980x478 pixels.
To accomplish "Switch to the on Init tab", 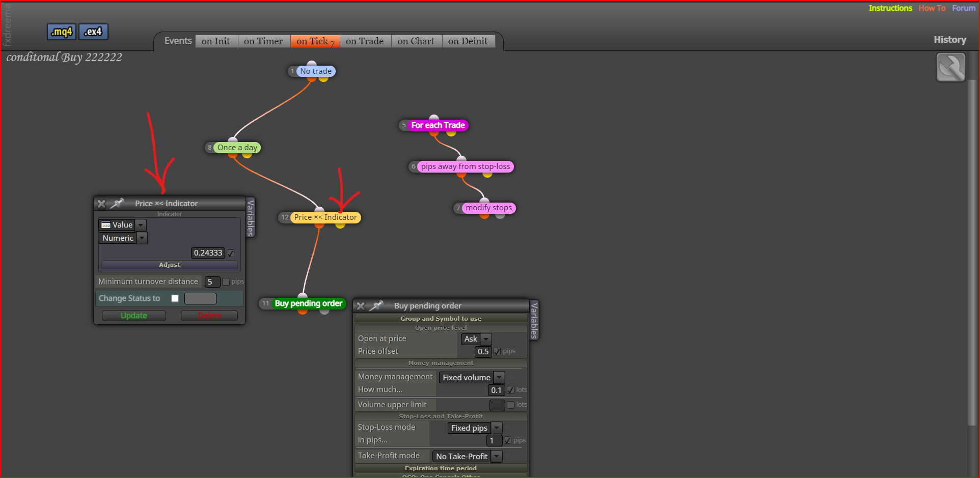I will pyautogui.click(x=216, y=41).
